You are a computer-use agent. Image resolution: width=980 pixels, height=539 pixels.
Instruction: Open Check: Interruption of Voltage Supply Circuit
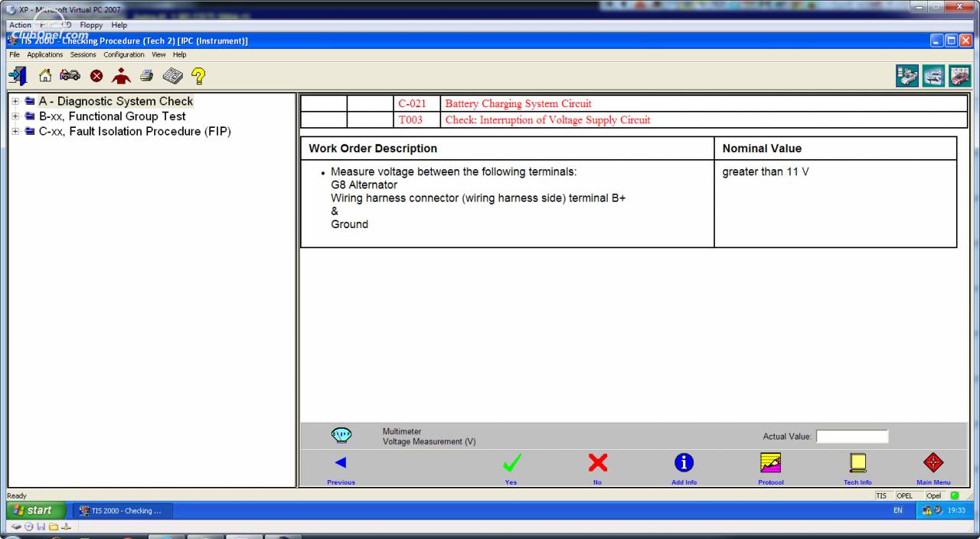[x=547, y=119]
